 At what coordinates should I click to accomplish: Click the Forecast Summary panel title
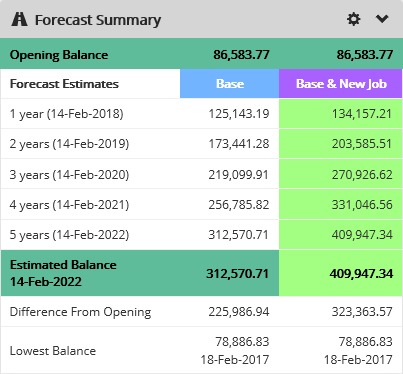pos(98,20)
